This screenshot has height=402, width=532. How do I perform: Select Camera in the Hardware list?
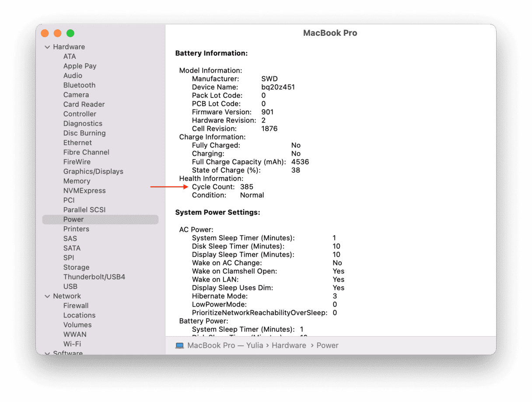[x=76, y=95]
